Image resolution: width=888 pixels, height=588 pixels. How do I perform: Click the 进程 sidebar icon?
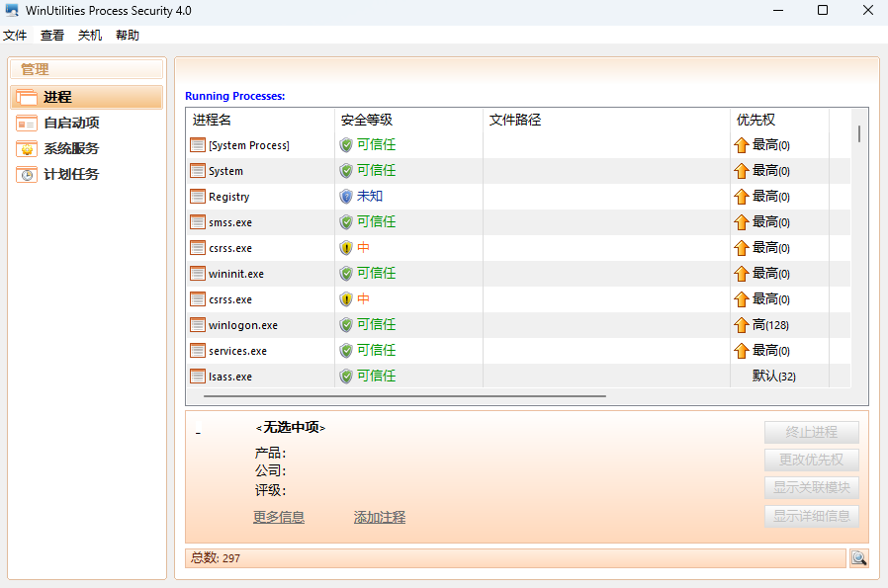[x=27, y=97]
